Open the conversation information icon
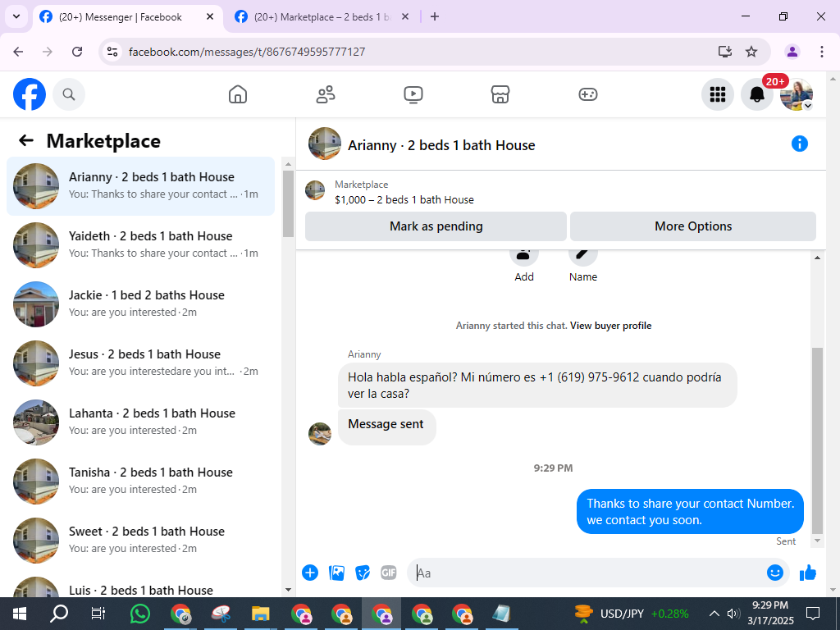 799,144
